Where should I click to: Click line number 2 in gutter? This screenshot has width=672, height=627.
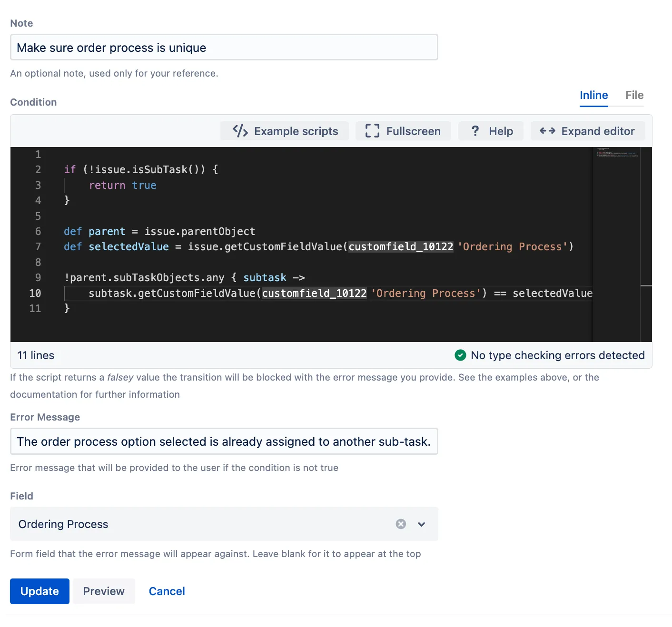(x=38, y=169)
